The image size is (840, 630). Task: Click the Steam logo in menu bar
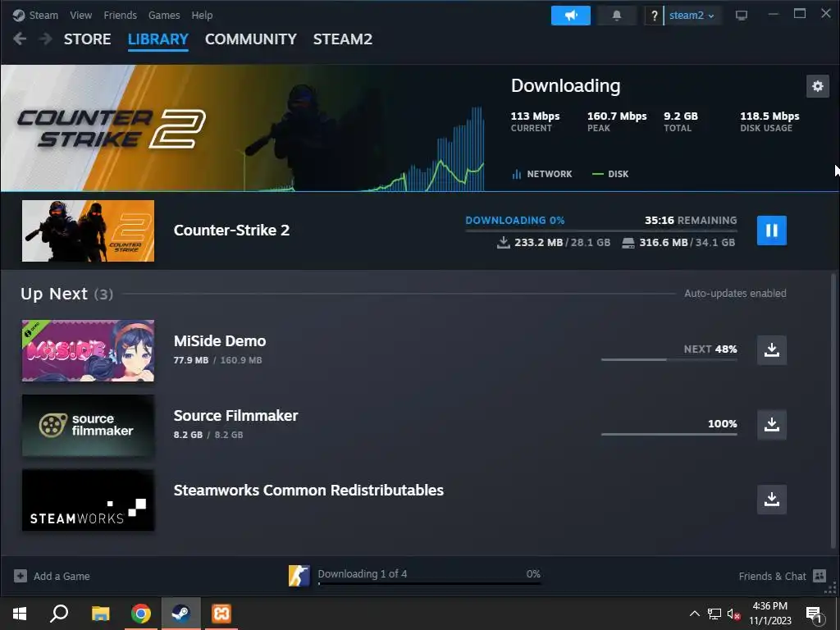click(x=19, y=15)
